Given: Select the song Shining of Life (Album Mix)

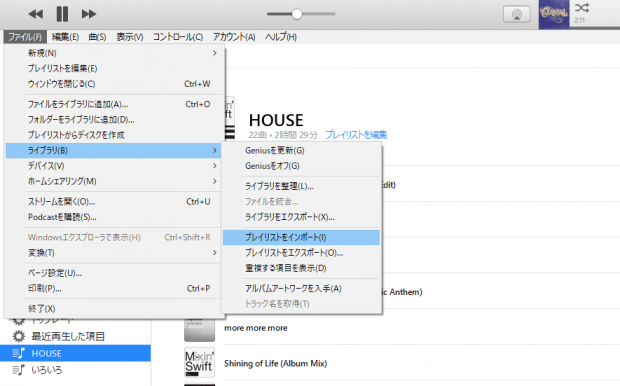Looking at the screenshot, I should click(x=276, y=363).
